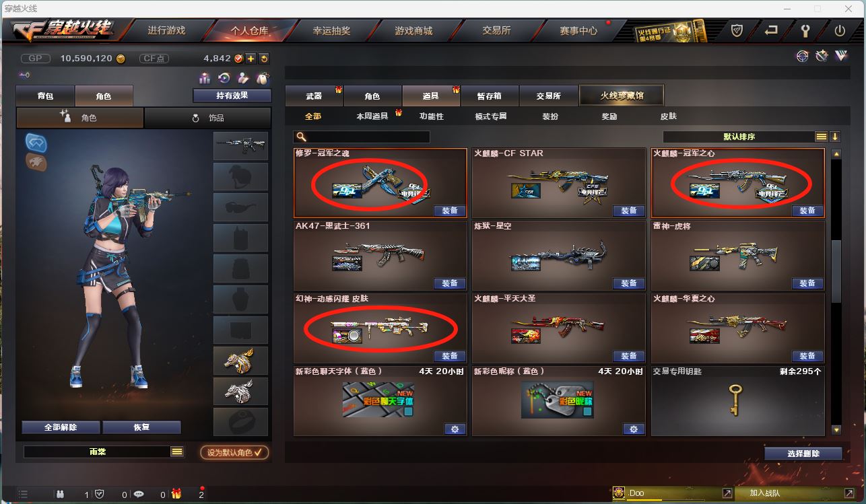Screen dimensions: 866x504
Task: Toggle the blue character effect icon above avatar
Action: [36, 143]
